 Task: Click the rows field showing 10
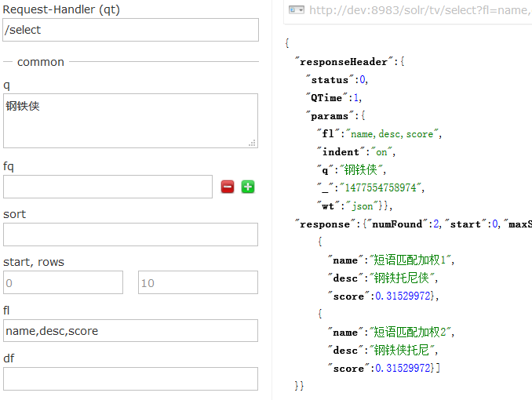[198, 282]
